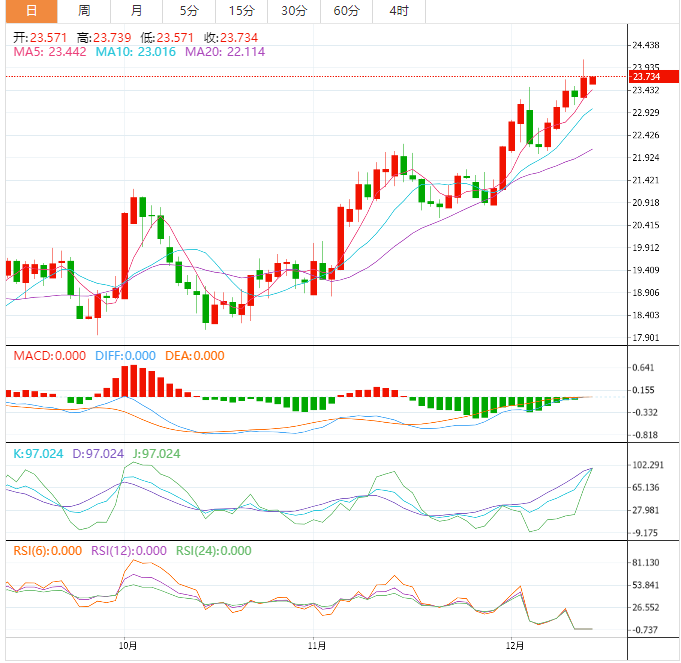
Task: Open the 月 (monthly) chart tab
Action: [x=136, y=11]
